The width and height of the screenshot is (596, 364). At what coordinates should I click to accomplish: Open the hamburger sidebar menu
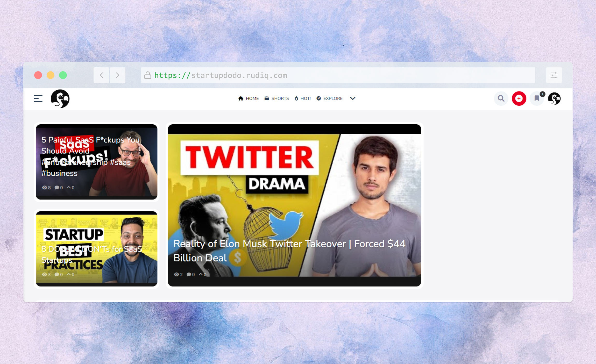[38, 98]
